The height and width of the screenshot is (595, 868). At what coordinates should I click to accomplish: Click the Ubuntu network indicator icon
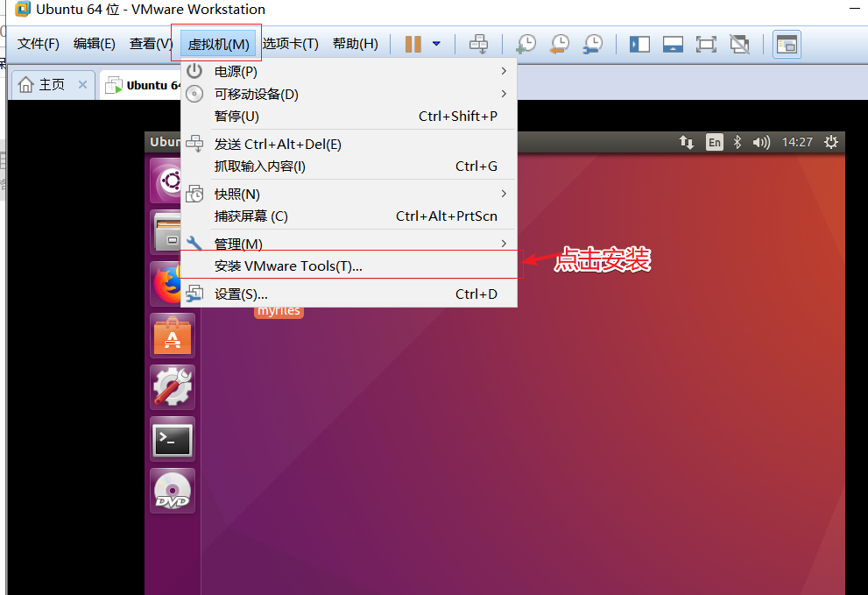tap(687, 142)
